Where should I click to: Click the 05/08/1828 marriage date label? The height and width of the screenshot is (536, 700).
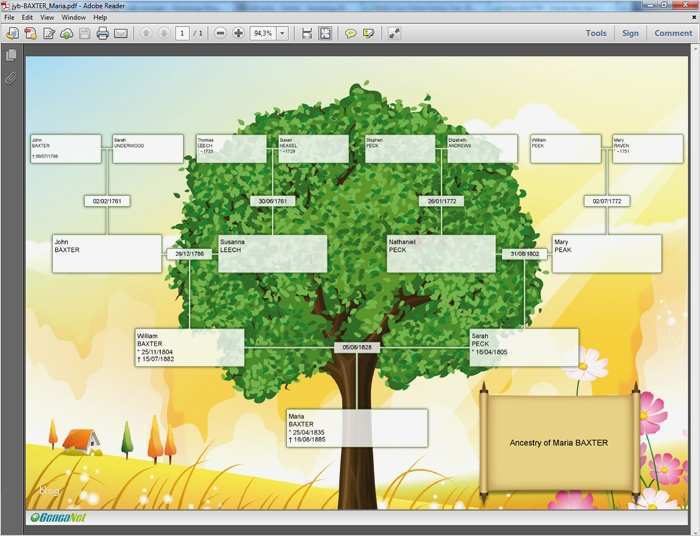click(357, 347)
